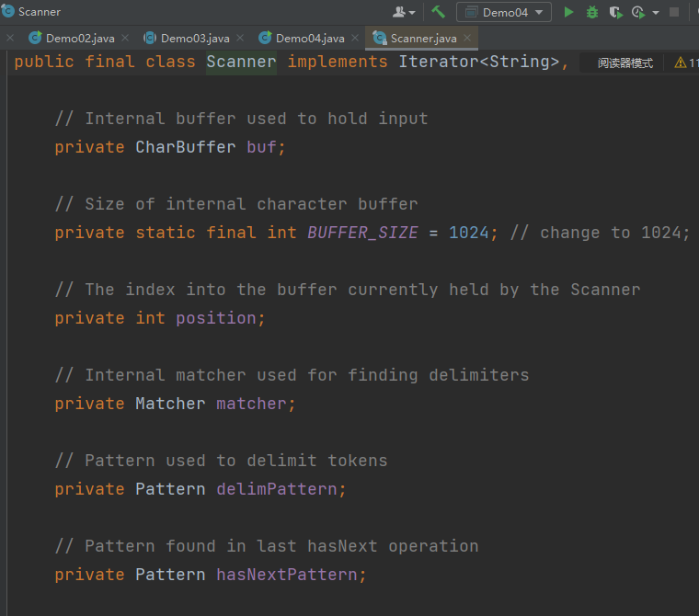Build project with the hammer icon

pyautogui.click(x=438, y=12)
